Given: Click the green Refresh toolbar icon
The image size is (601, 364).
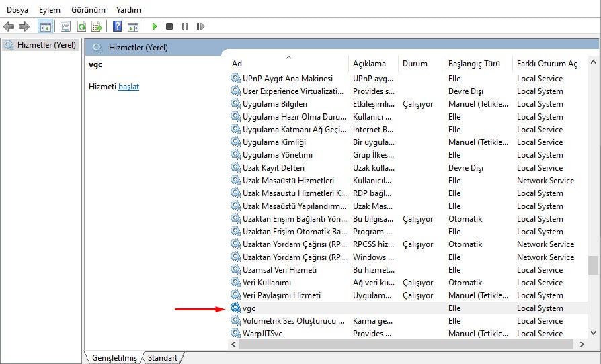Looking at the screenshot, I should click(81, 26).
